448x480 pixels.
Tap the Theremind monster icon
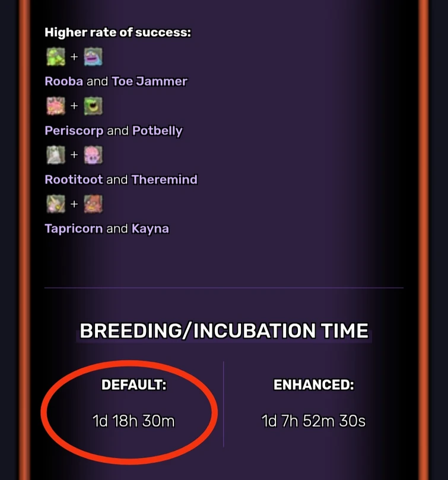[93, 155]
